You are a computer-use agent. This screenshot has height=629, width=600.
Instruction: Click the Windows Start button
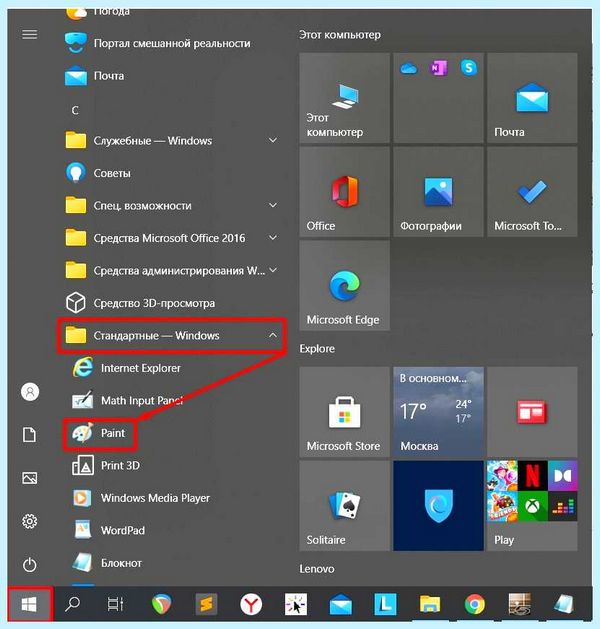[29, 604]
